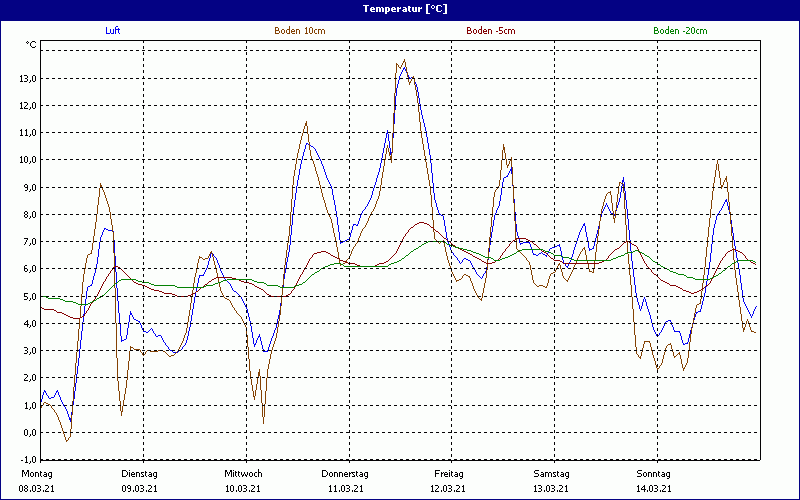Click the 3,0 y-axis value
The width and height of the screenshot is (800, 500).
[29, 351]
